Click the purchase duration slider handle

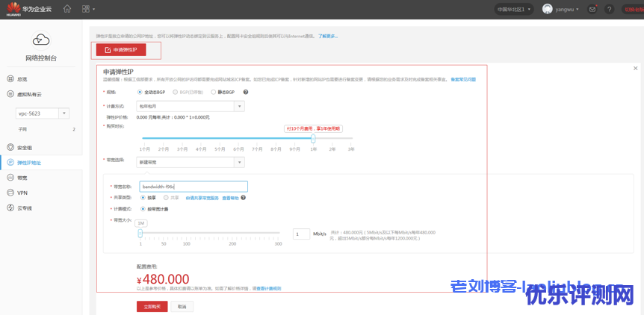pos(313,138)
